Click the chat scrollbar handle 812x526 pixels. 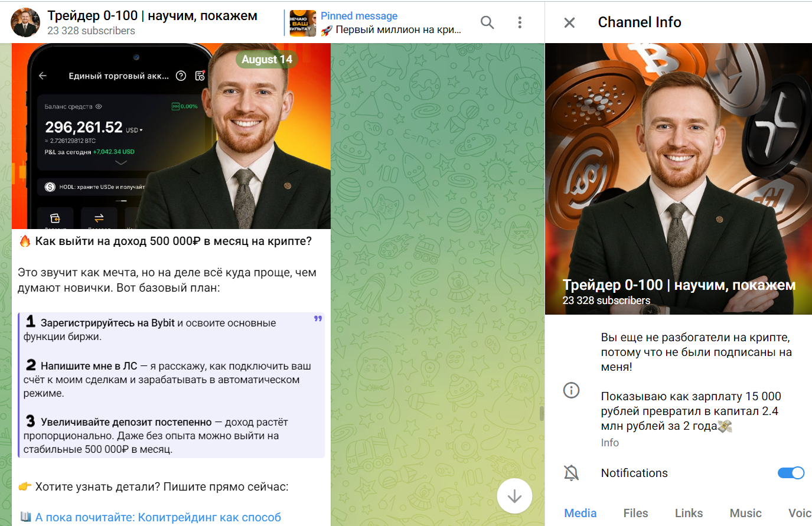click(542, 413)
